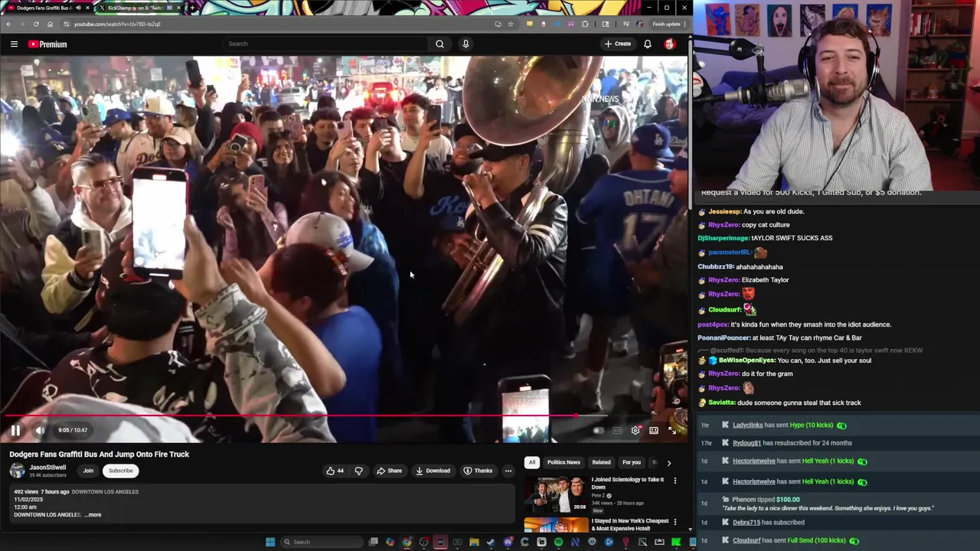Image resolution: width=980 pixels, height=551 pixels.
Task: Reload the browser page
Action: [x=36, y=24]
